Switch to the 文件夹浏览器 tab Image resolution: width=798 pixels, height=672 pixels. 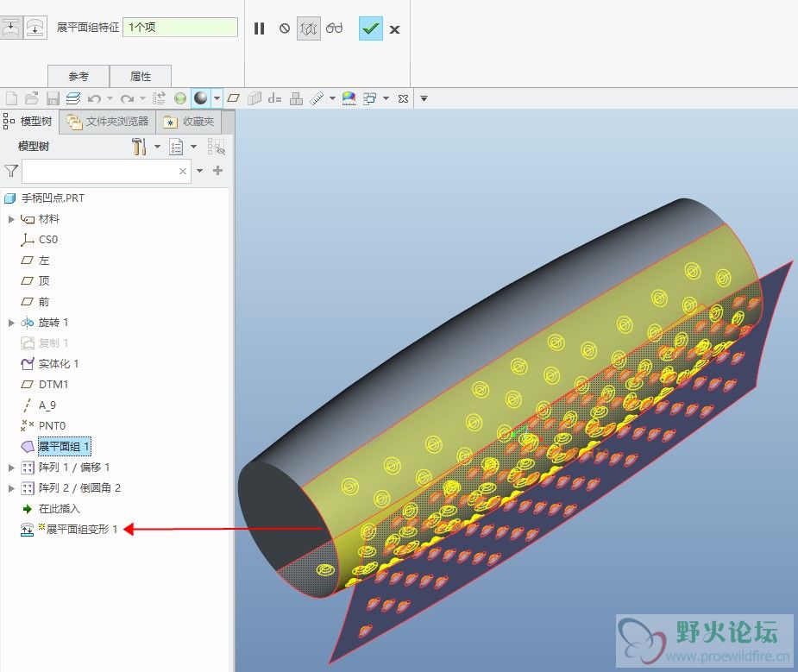point(109,122)
